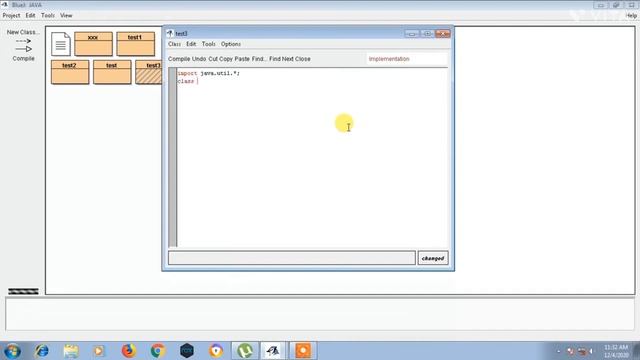Click the editor left line margin
This screenshot has height=360, width=640.
[x=173, y=158]
